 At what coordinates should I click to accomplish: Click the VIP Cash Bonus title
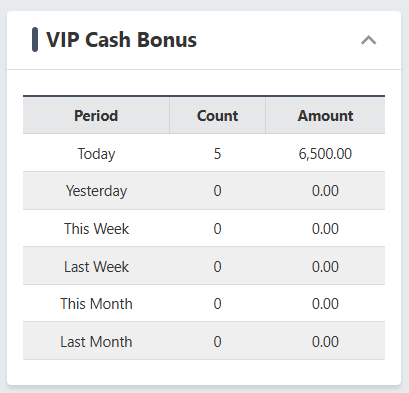(122, 40)
